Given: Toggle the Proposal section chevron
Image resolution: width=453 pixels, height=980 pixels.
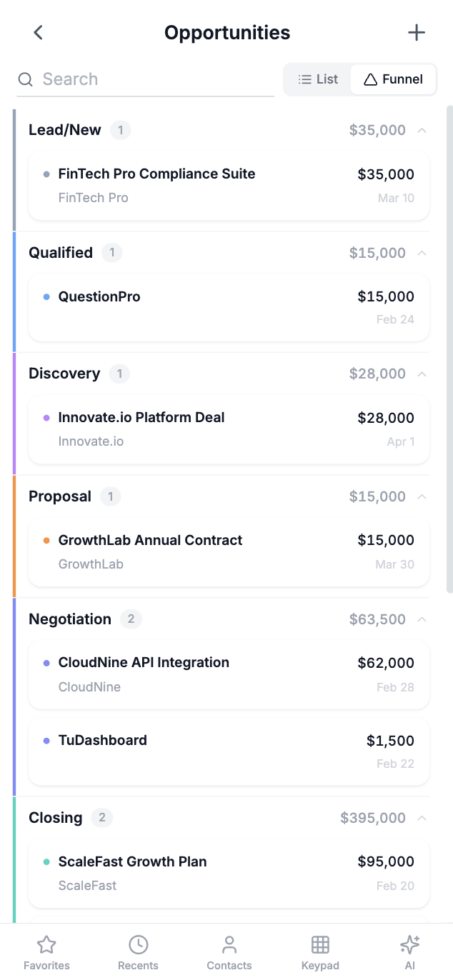Looking at the screenshot, I should (422, 496).
